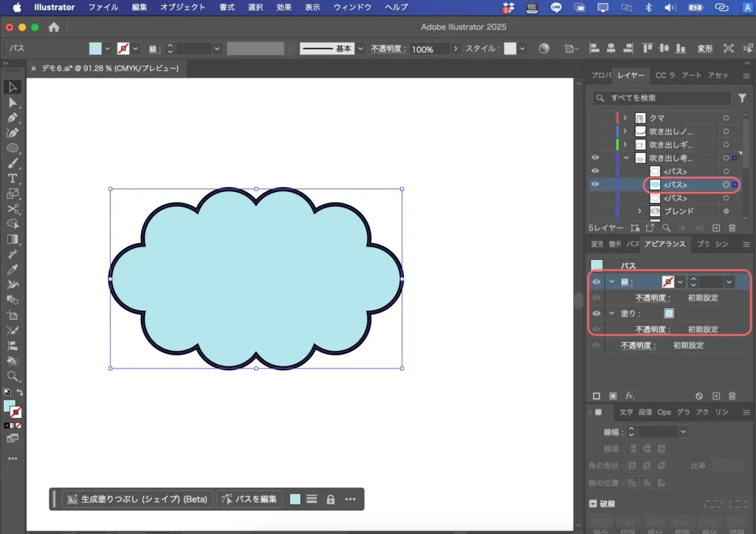The width and height of the screenshot is (756, 534).
Task: Toggle the 破線 dashed line checkbox
Action: coord(594,504)
